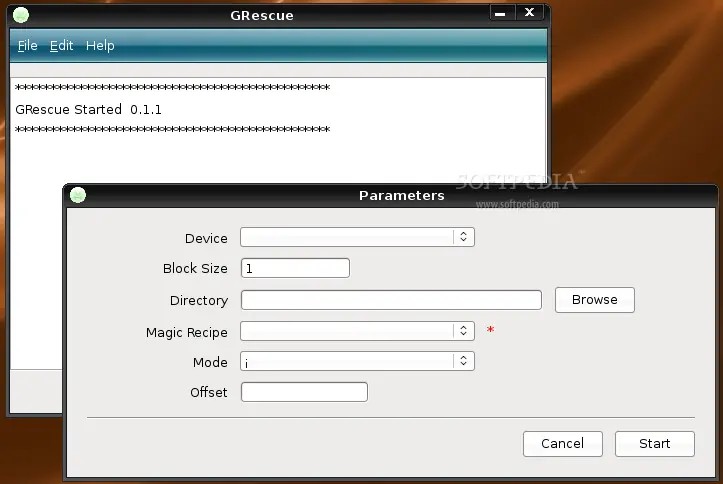
Task: Click the Cancel button
Action: 563,444
